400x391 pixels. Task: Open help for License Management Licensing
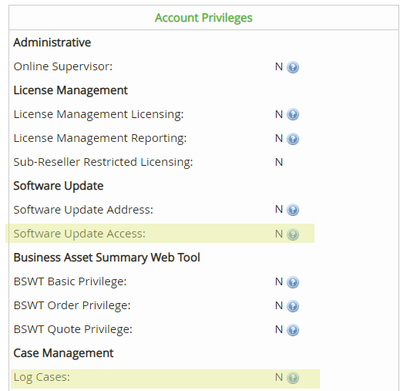point(293,115)
